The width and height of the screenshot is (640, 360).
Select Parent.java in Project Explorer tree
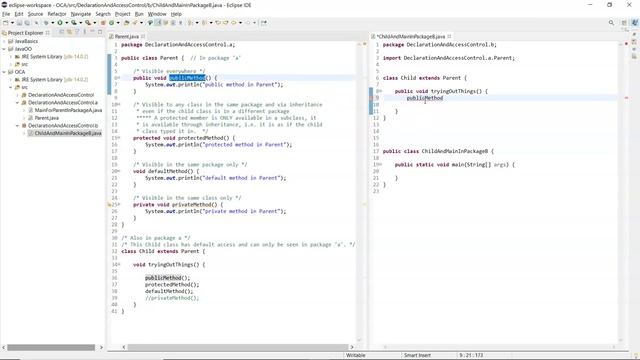46,118
